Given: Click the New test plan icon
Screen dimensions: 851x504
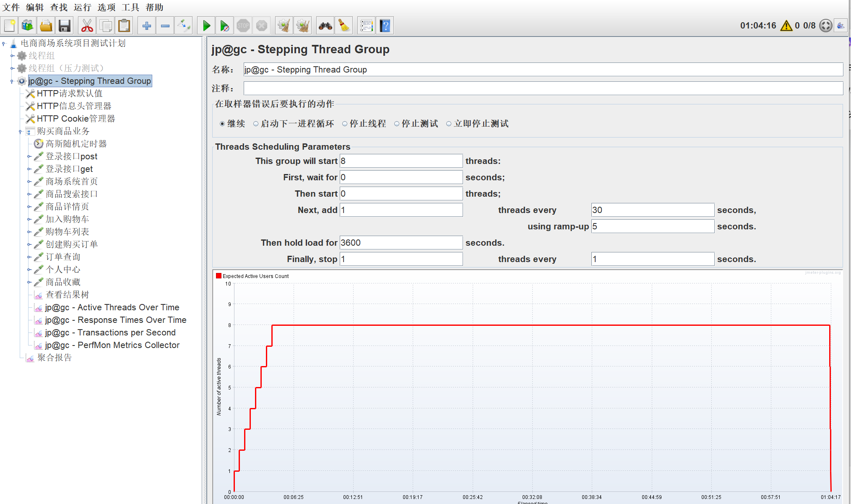Looking at the screenshot, I should point(10,26).
